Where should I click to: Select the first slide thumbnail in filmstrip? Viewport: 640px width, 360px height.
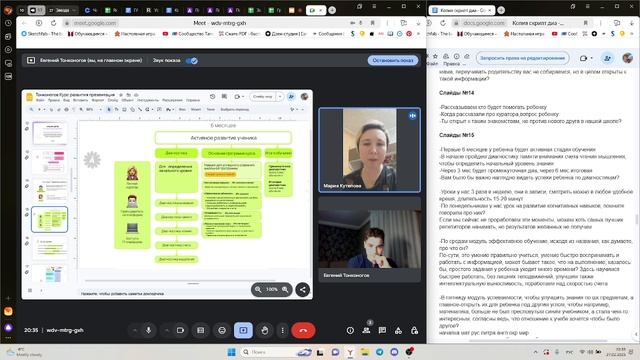pyautogui.click(x=50, y=133)
